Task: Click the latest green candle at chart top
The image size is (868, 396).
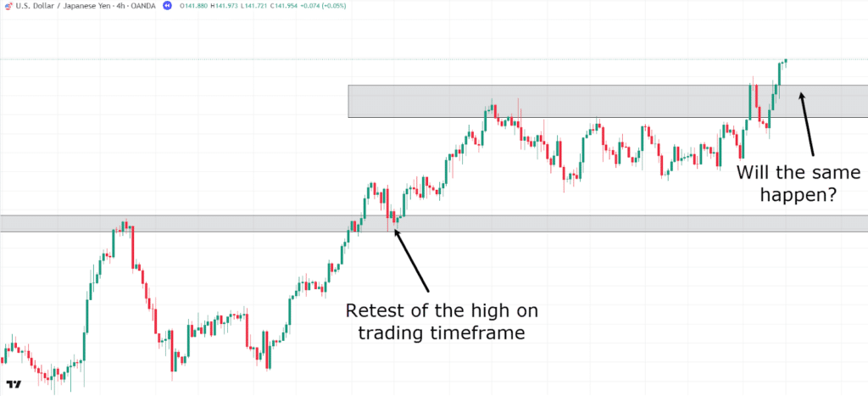Action: (x=786, y=60)
